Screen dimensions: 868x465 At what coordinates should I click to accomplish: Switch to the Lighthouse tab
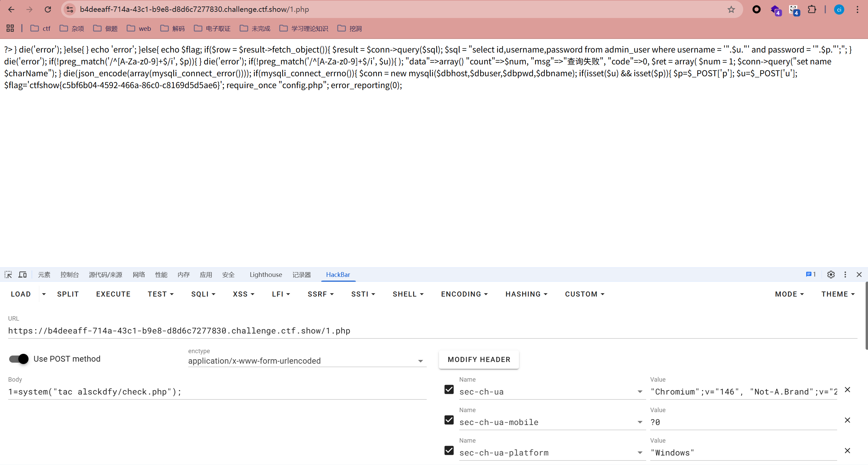[266, 275]
